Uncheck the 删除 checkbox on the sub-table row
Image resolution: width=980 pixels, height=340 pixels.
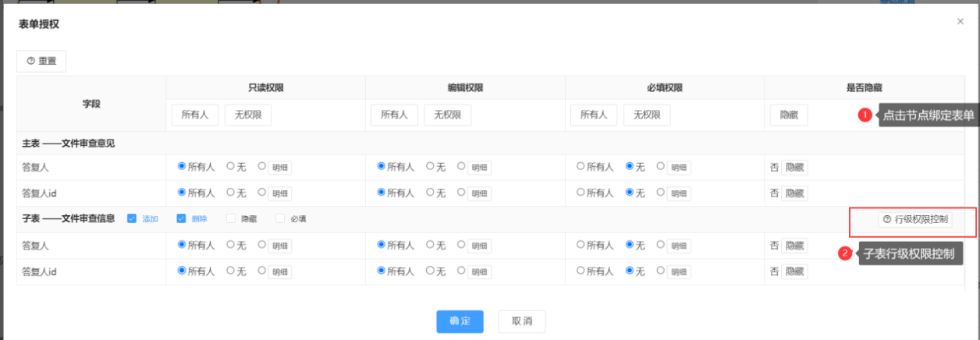[182, 219]
